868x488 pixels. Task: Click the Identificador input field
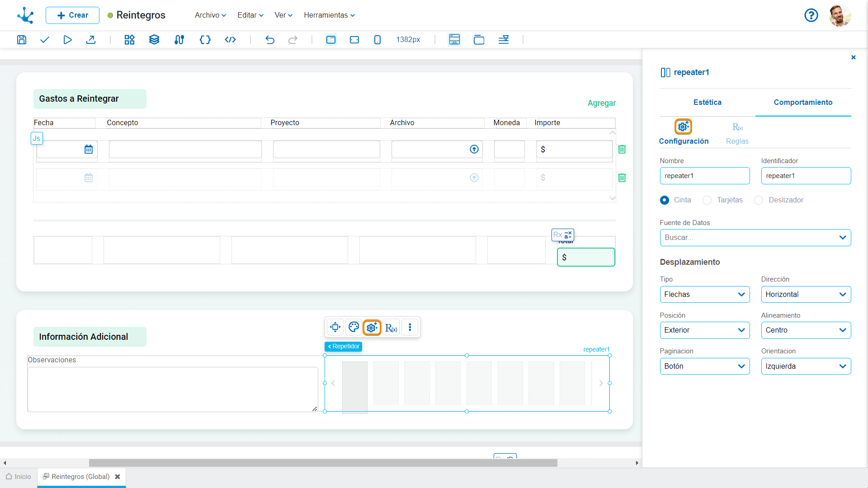[806, 176]
